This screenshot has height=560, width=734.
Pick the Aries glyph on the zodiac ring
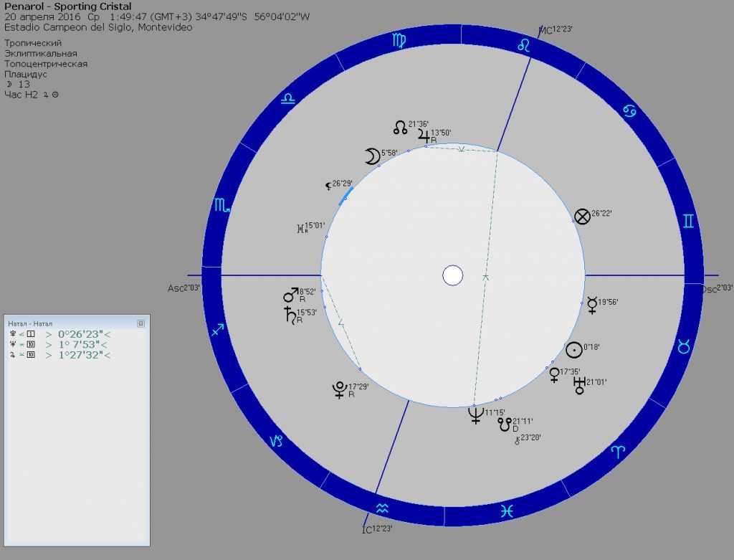click(619, 452)
